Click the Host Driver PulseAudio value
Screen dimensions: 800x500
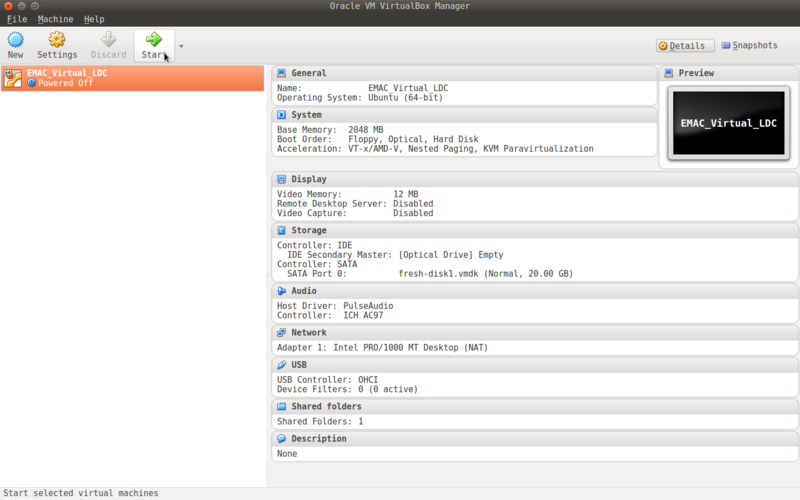pyautogui.click(x=368, y=306)
